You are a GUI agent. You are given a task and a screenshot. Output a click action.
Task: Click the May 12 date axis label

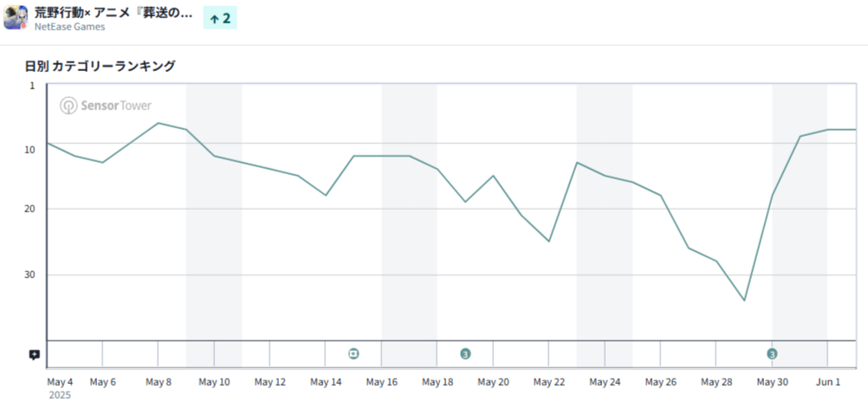pos(269,382)
